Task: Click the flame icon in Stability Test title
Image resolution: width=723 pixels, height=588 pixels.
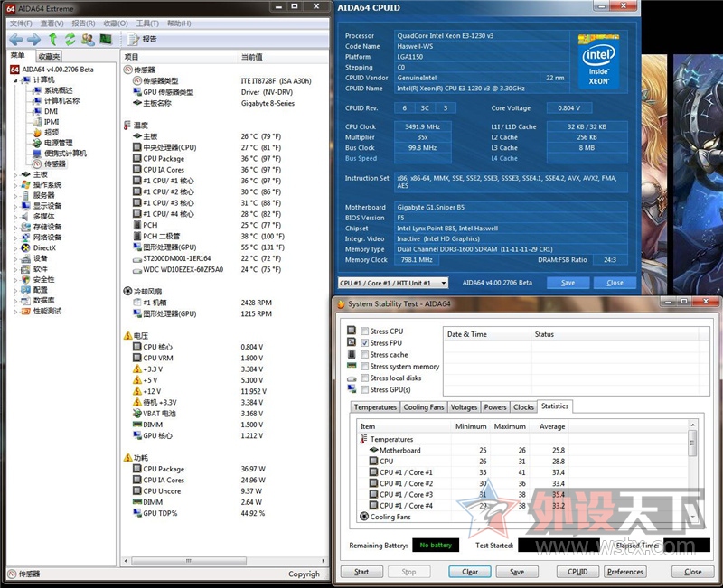Action: (341, 304)
